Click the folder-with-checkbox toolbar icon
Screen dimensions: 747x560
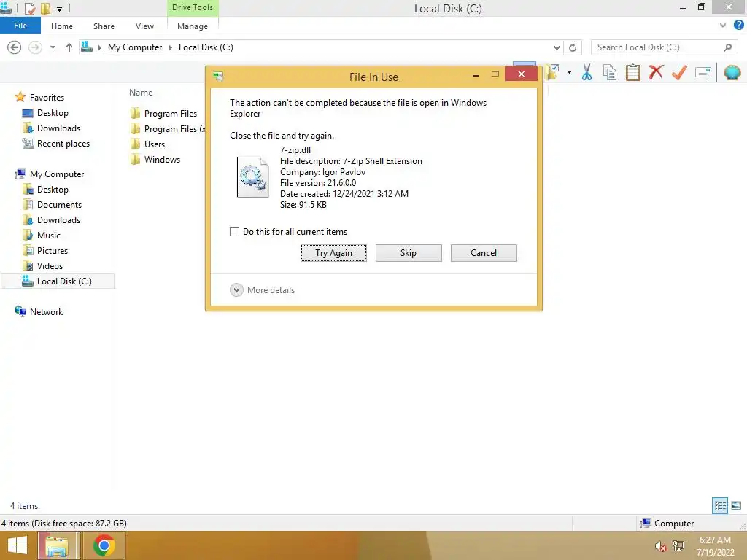(x=552, y=72)
